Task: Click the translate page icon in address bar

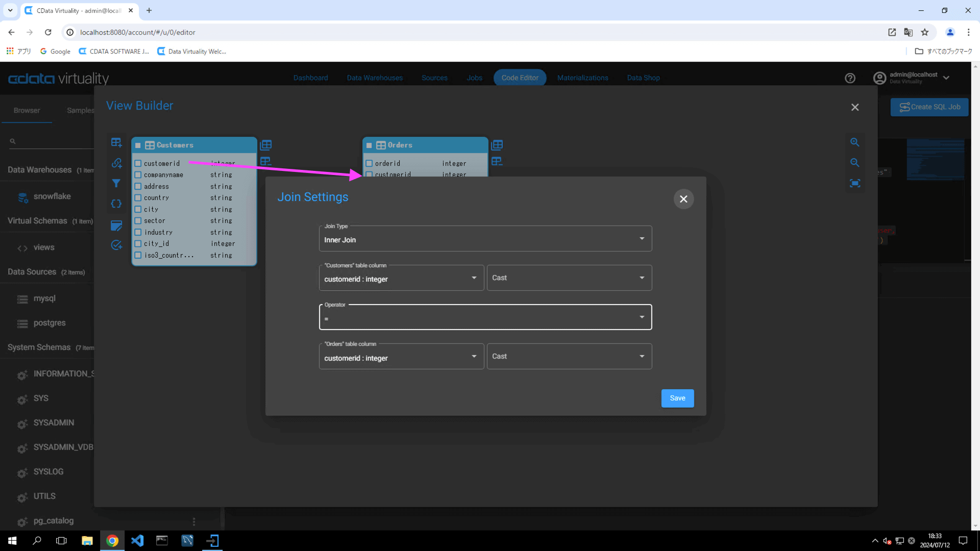Action: pos(909,32)
